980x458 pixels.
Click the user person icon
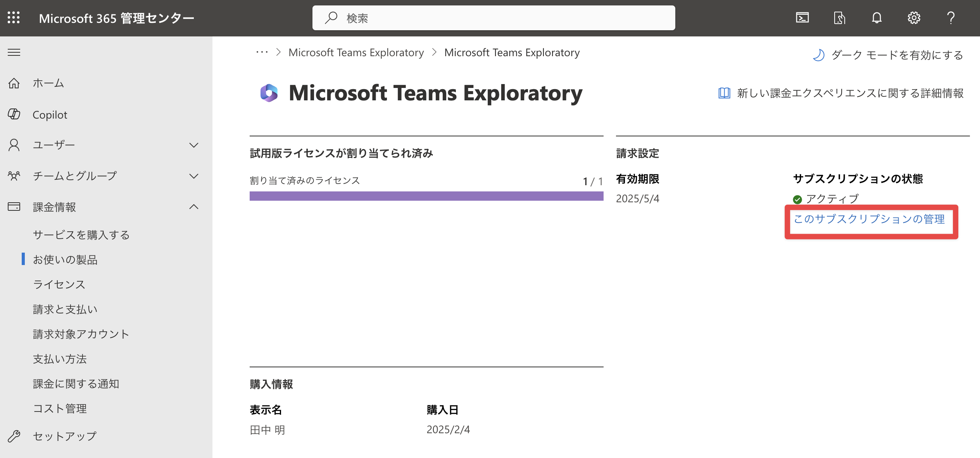tap(14, 145)
